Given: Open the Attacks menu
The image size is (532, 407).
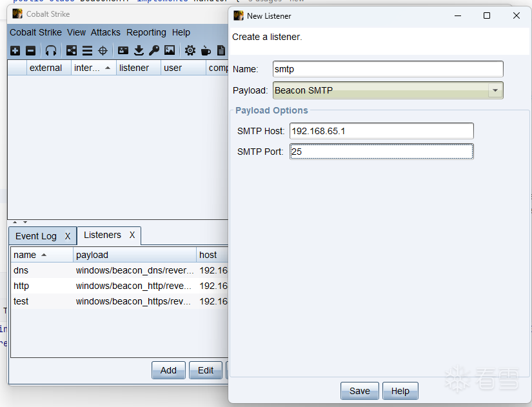Looking at the screenshot, I should tap(106, 33).
